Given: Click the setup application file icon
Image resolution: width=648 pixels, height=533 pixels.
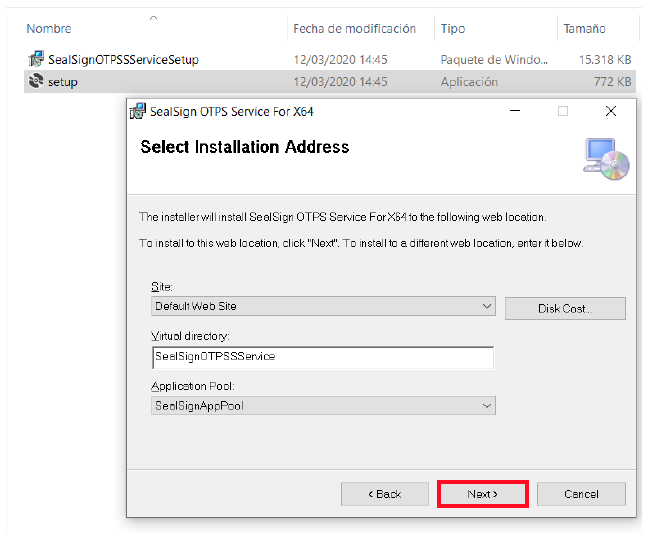Looking at the screenshot, I should click(x=36, y=81).
